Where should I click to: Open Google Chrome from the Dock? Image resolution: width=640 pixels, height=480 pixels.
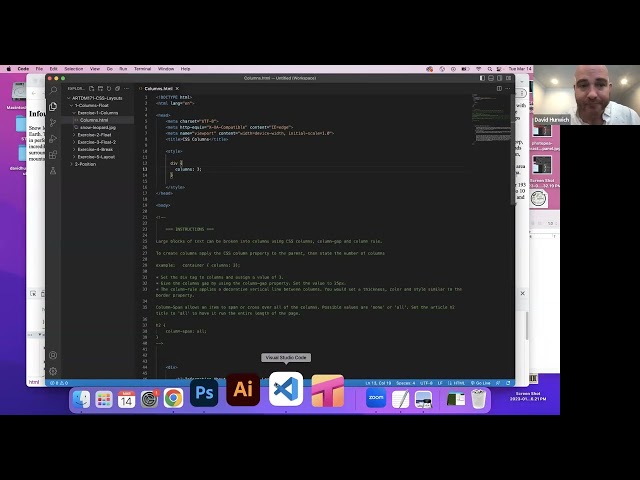pos(173,398)
